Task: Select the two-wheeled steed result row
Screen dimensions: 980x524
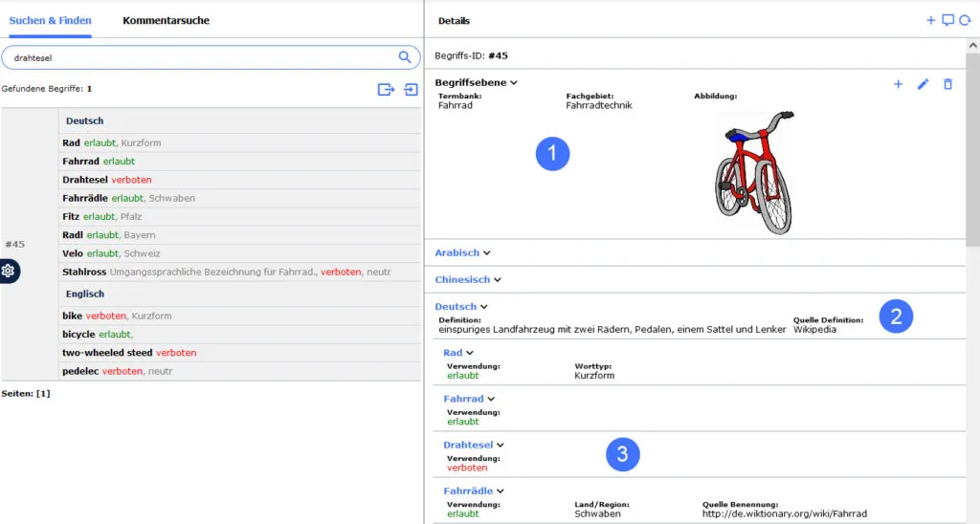Action: 240,353
